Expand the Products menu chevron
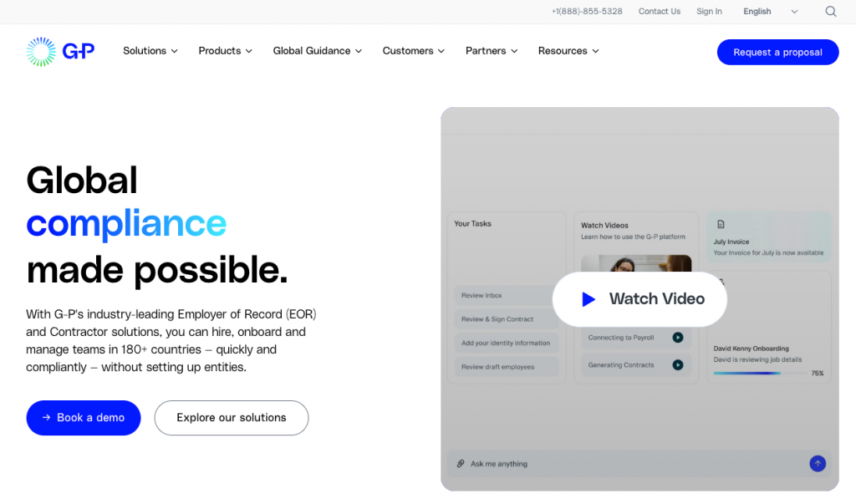The height and width of the screenshot is (504, 856). pyautogui.click(x=249, y=51)
